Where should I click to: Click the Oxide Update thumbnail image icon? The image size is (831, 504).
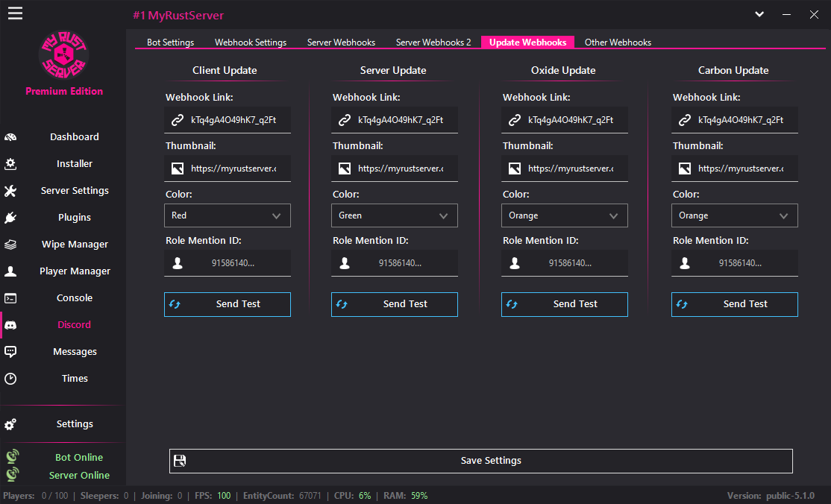[x=515, y=168]
